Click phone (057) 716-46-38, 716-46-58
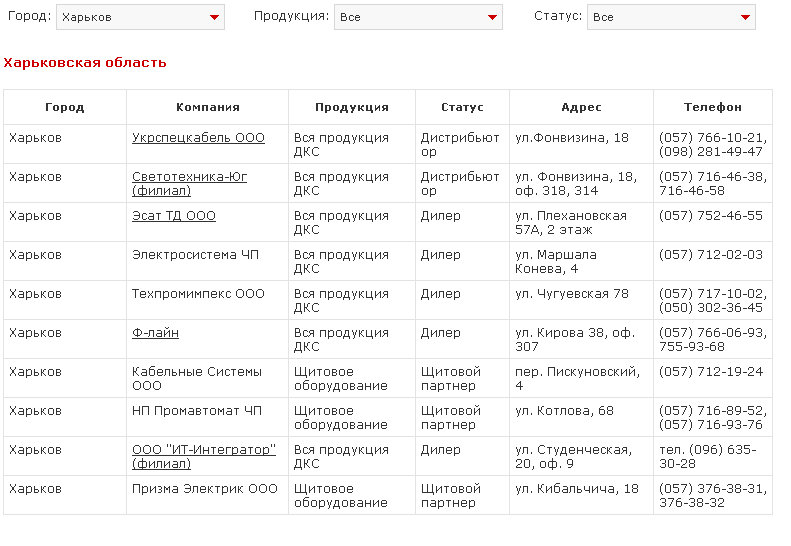 click(x=713, y=184)
